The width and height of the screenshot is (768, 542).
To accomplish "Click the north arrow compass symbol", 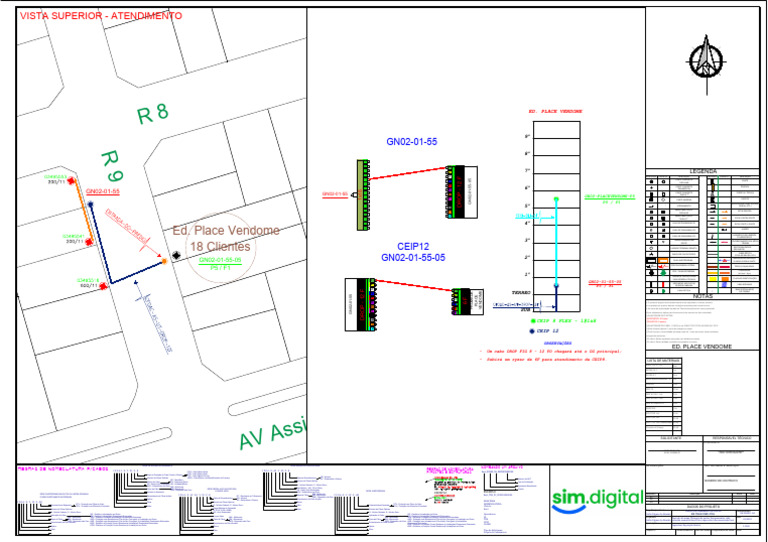I will point(706,64).
